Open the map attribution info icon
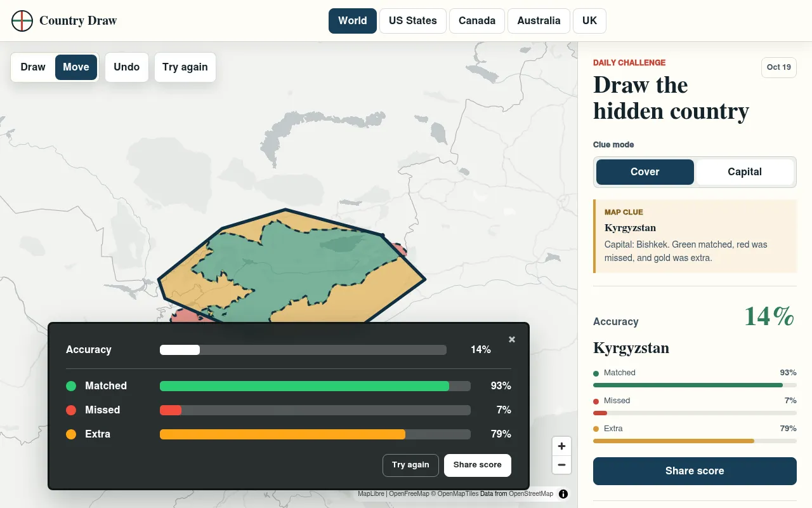 563,494
